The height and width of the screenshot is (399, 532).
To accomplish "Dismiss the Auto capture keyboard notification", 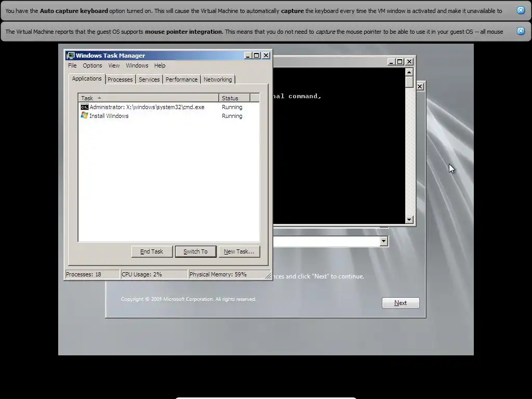I will pos(521,10).
